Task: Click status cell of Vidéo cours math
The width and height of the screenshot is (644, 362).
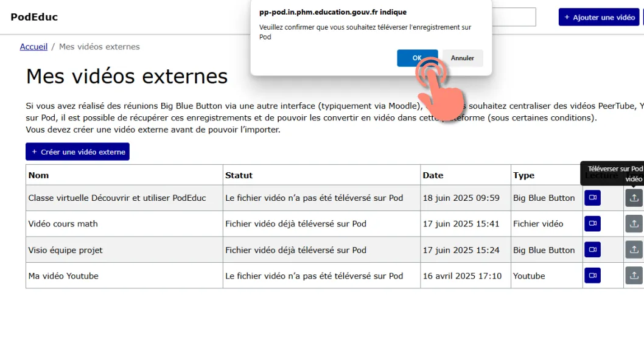Action: (321, 224)
